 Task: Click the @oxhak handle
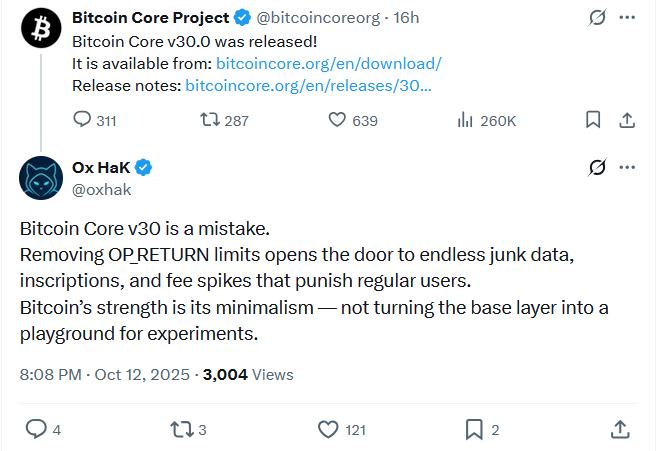102,188
